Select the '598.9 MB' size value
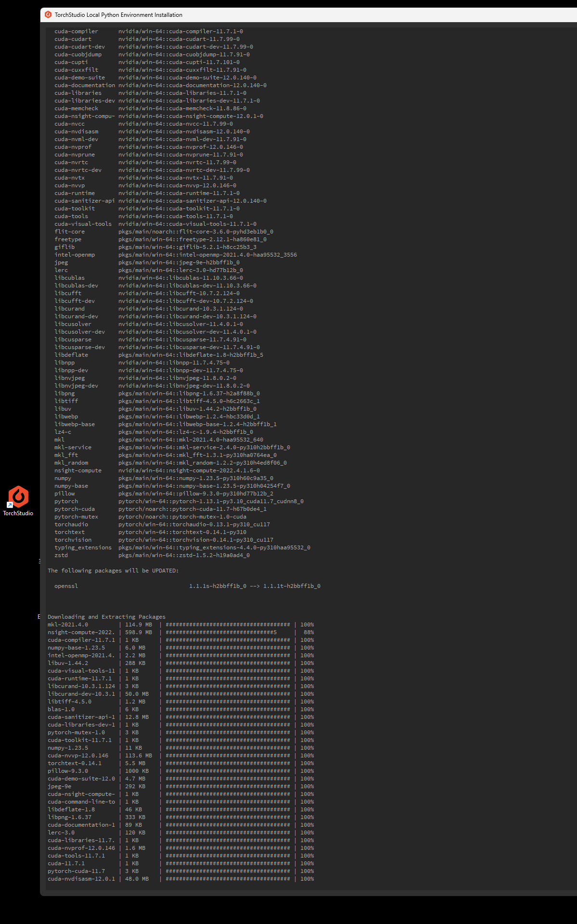The height and width of the screenshot is (924, 577). coord(139,632)
